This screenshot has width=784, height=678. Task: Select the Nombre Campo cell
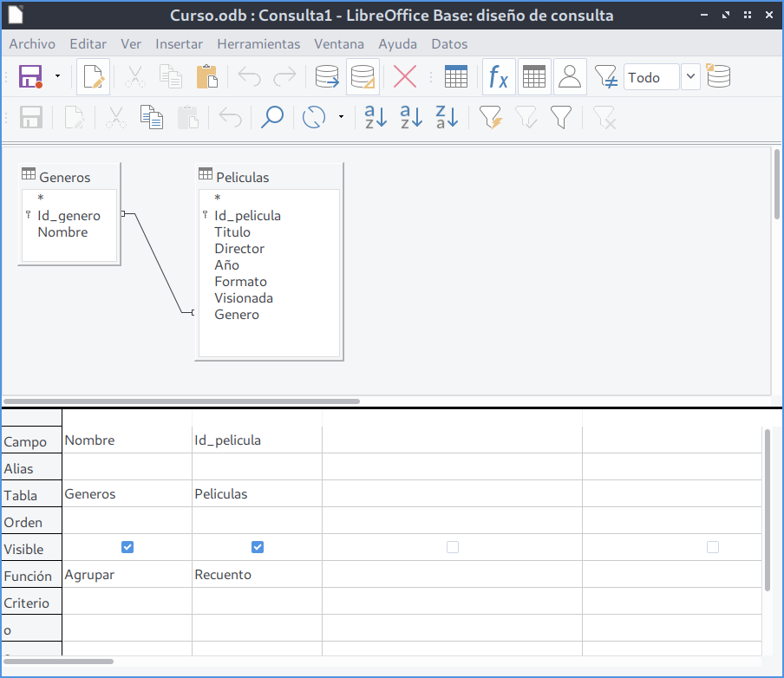click(127, 440)
